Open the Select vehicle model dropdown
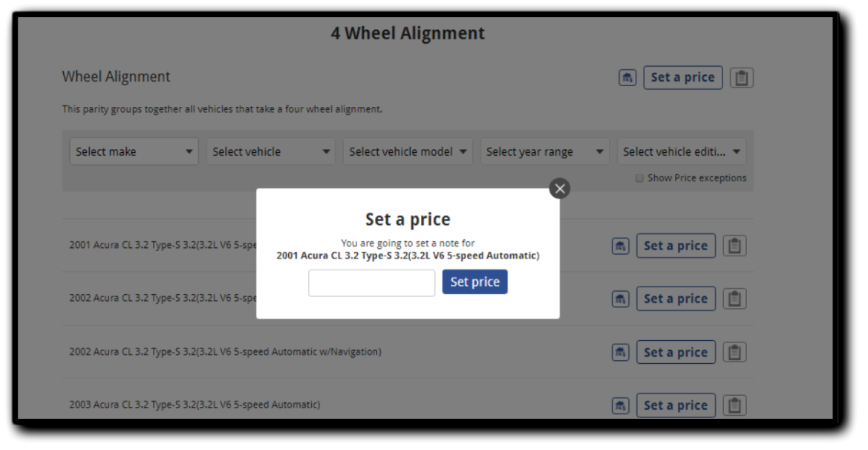This screenshot has height=450, width=868. (x=408, y=151)
